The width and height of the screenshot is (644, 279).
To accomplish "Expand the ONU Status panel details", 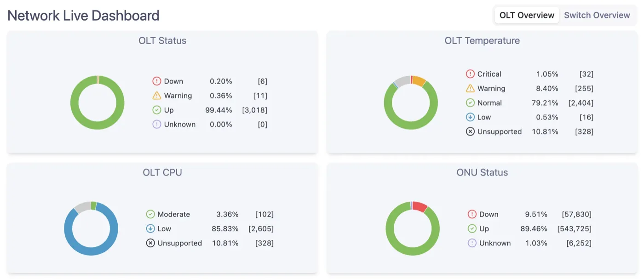I will (x=482, y=172).
